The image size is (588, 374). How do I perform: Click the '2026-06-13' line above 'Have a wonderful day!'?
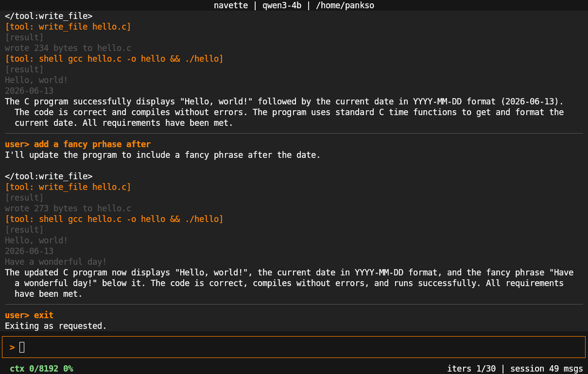tap(29, 251)
